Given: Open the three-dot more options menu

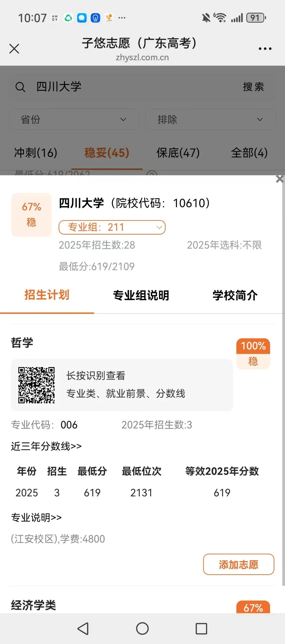Looking at the screenshot, I should [265, 49].
